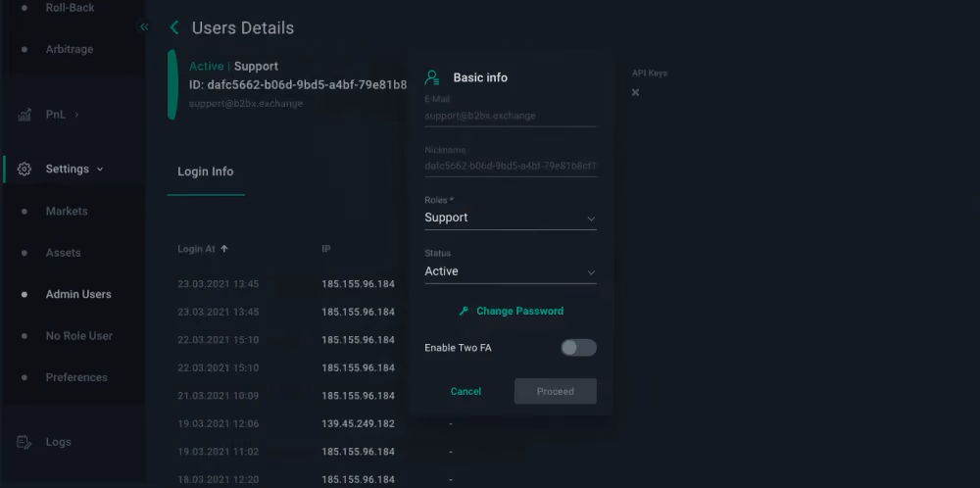This screenshot has width=980, height=488.
Task: Sort by Login At arrow
Action: (x=224, y=249)
